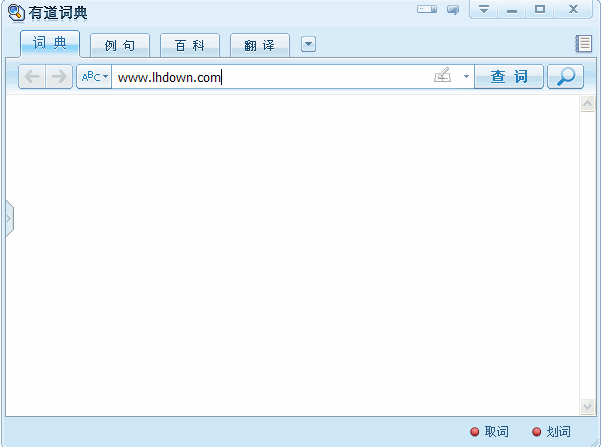Click the Youdao Dictionary logo icon

point(16,13)
